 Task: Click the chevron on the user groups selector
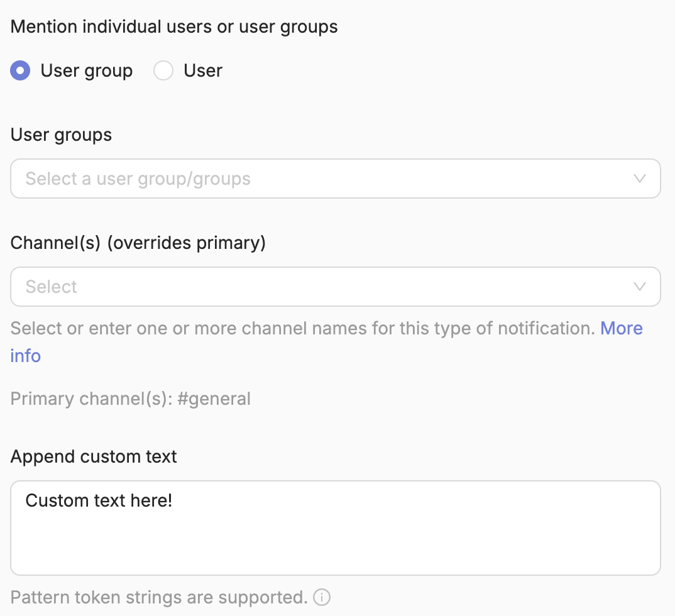click(640, 179)
